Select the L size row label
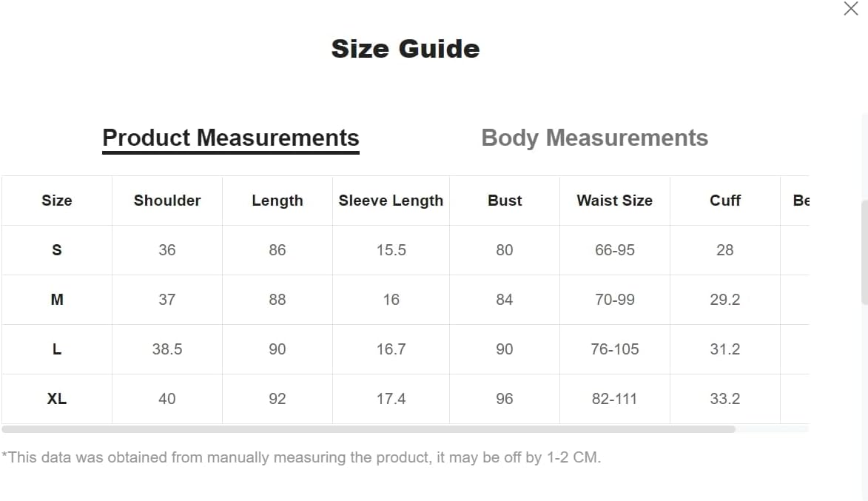This screenshot has width=868, height=501. click(57, 349)
